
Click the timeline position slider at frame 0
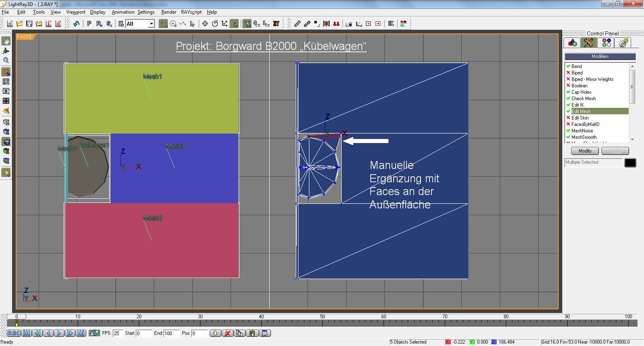click(x=17, y=317)
